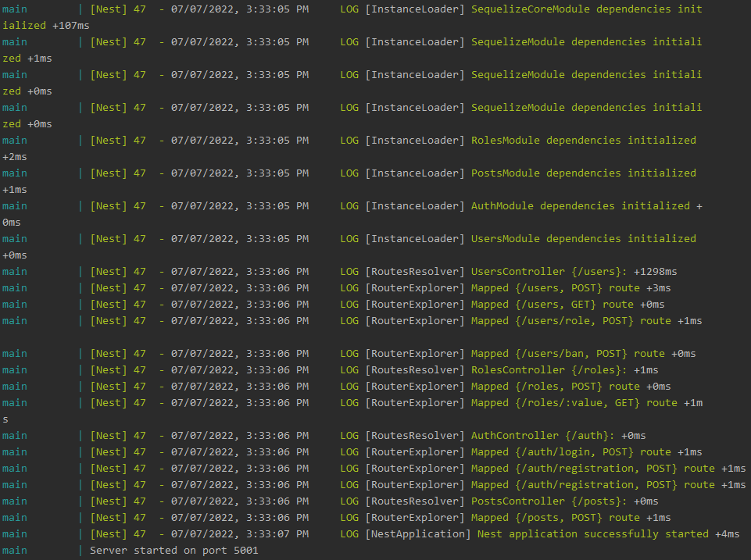Click 'Mapped {/roles/:value, GET} route' text
Image resolution: width=751 pixels, height=560 pixels.
pos(574,403)
